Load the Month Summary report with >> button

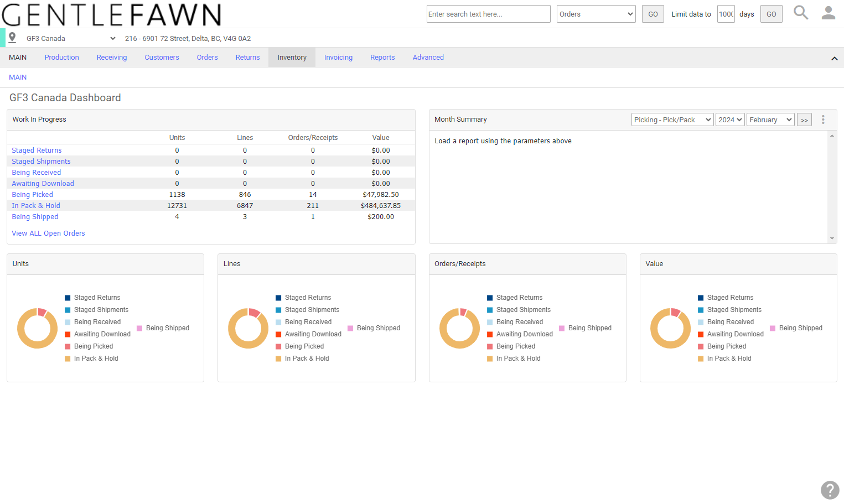pos(804,120)
